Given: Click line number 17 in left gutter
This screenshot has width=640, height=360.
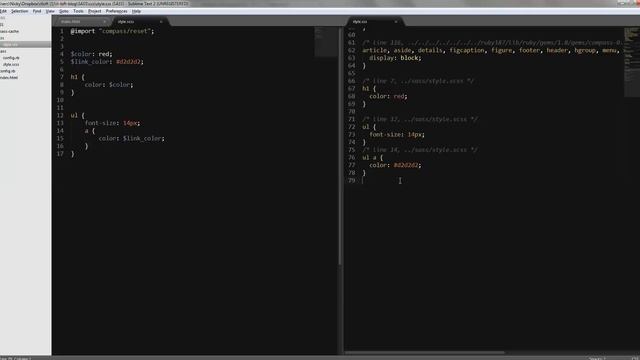Looking at the screenshot, I should (x=60, y=154).
